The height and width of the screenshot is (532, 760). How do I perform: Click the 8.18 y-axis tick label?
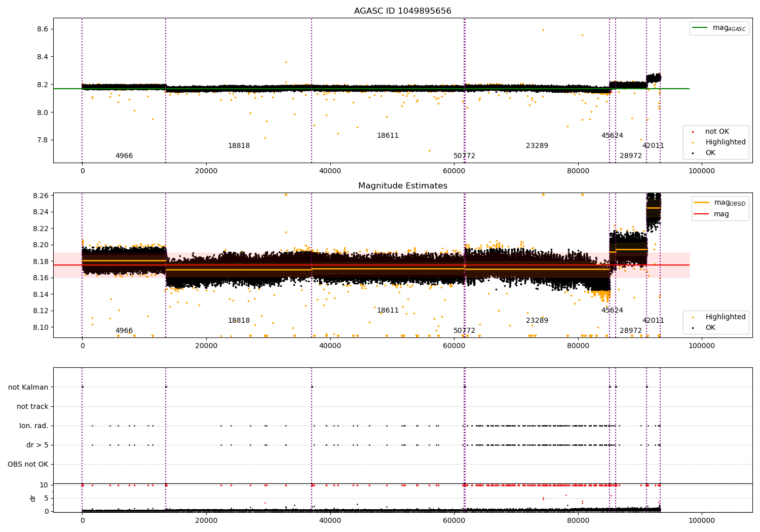(x=41, y=261)
